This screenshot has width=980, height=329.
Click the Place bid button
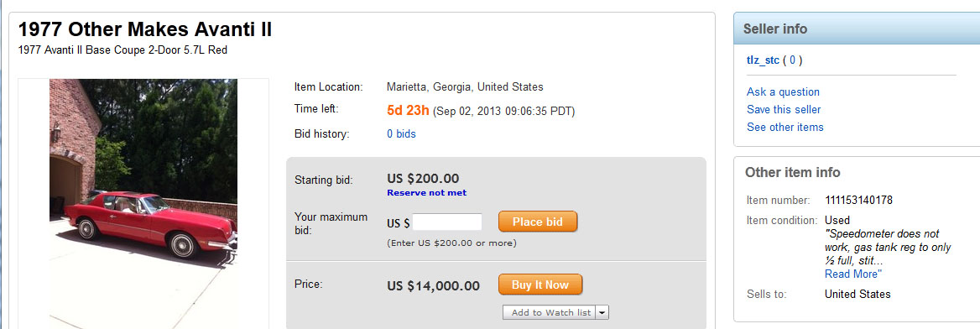coord(538,222)
